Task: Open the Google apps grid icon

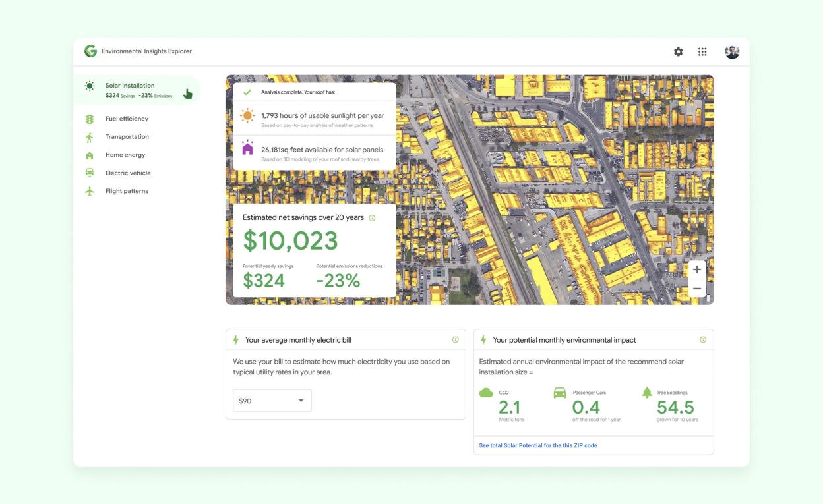Action: click(x=702, y=52)
